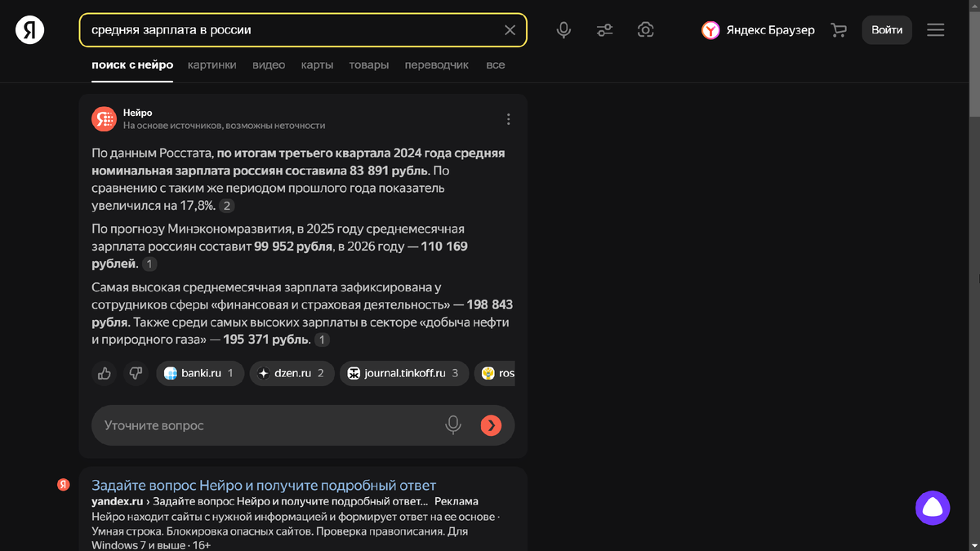
Task: Search by image with camera icon
Action: [x=645, y=30]
